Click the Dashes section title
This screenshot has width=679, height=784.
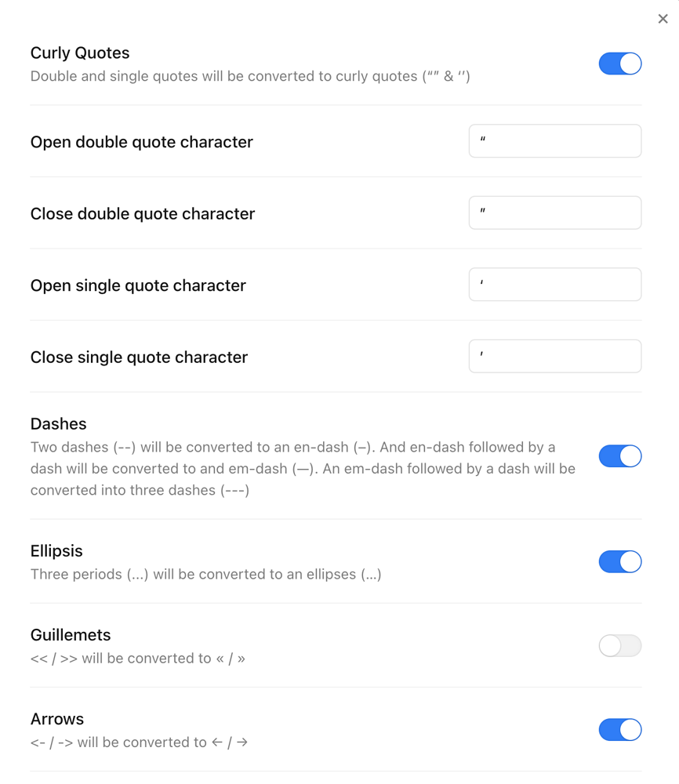click(58, 423)
